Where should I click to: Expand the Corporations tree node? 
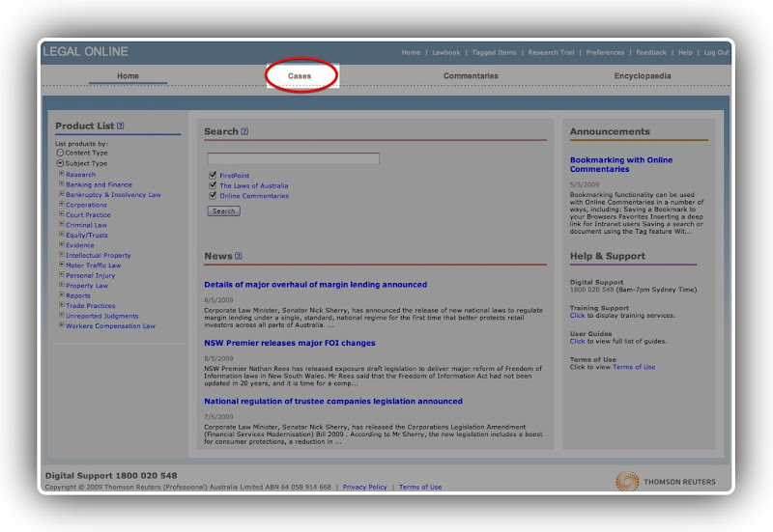(62, 204)
